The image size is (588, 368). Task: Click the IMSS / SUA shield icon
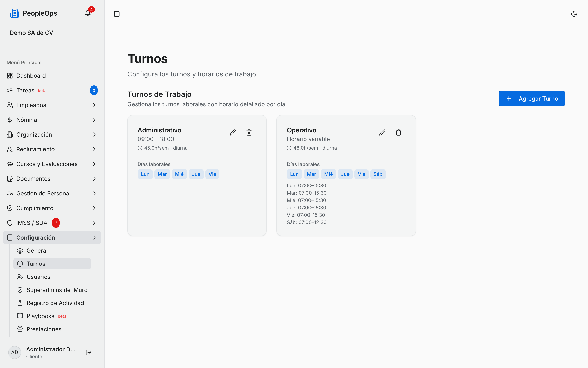[10, 223]
